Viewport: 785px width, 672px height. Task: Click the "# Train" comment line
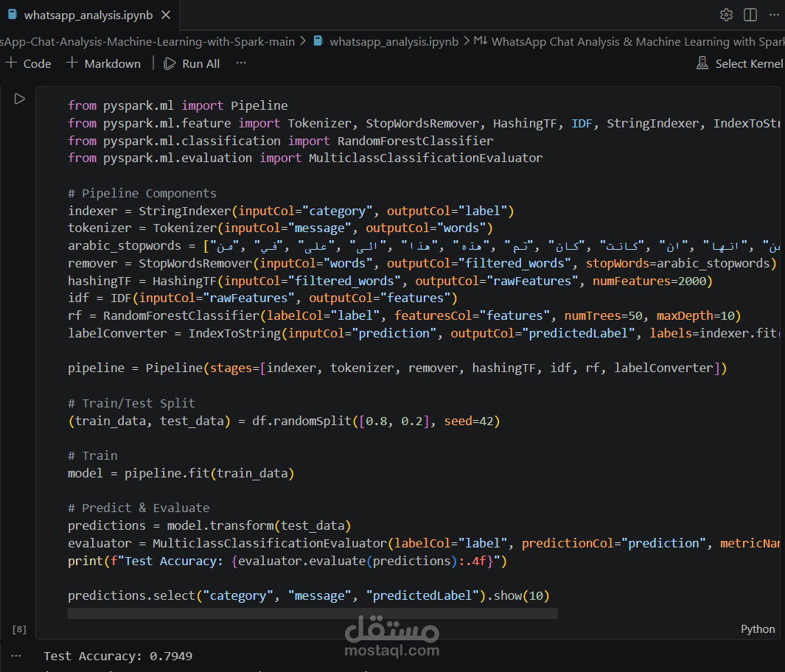click(93, 456)
